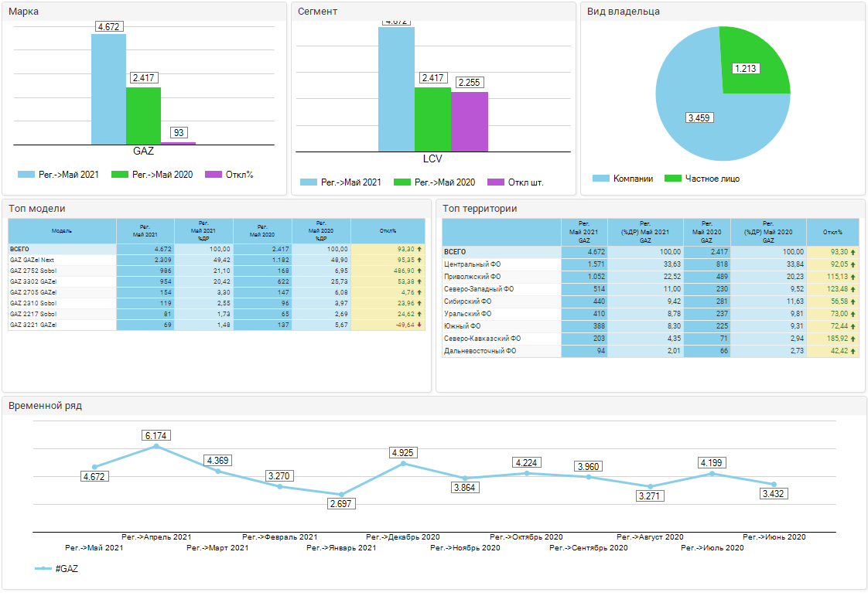Click the green up arrow for GAZ GAZel Next
Viewport: 868px width, 613px height.
point(419,260)
